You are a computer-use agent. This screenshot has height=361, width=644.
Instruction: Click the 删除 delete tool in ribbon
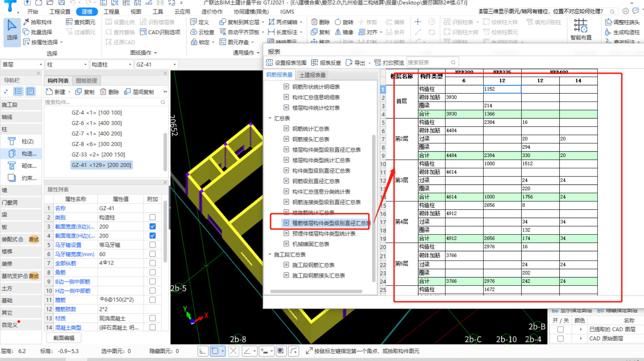coord(320,22)
